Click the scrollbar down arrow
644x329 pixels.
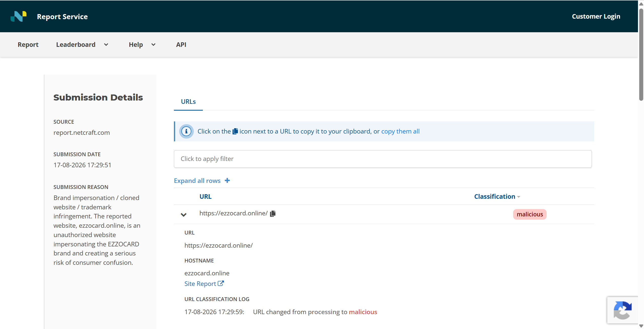tap(641, 326)
